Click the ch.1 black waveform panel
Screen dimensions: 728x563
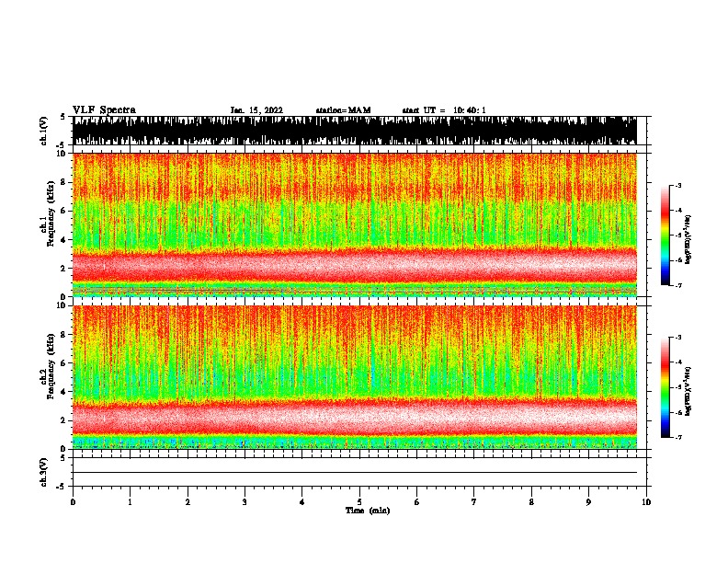click(355, 131)
